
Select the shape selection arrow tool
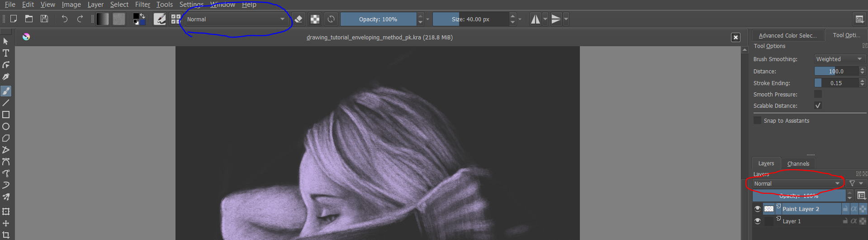point(6,41)
